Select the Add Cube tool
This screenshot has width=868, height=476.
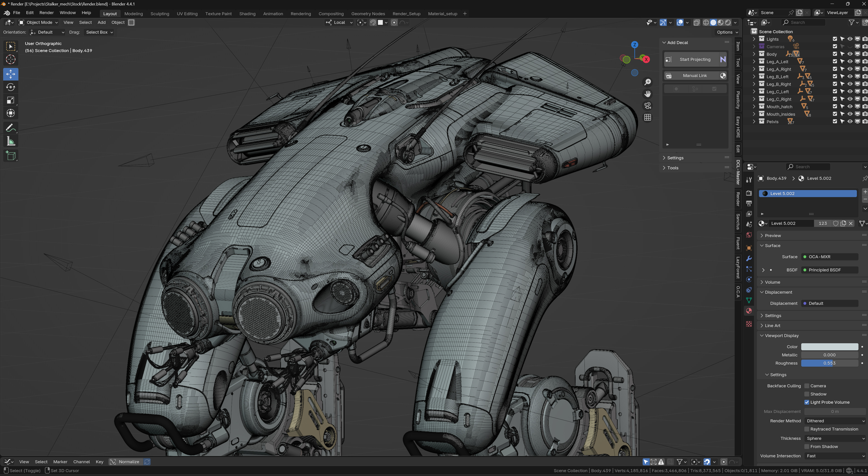pos(10,156)
